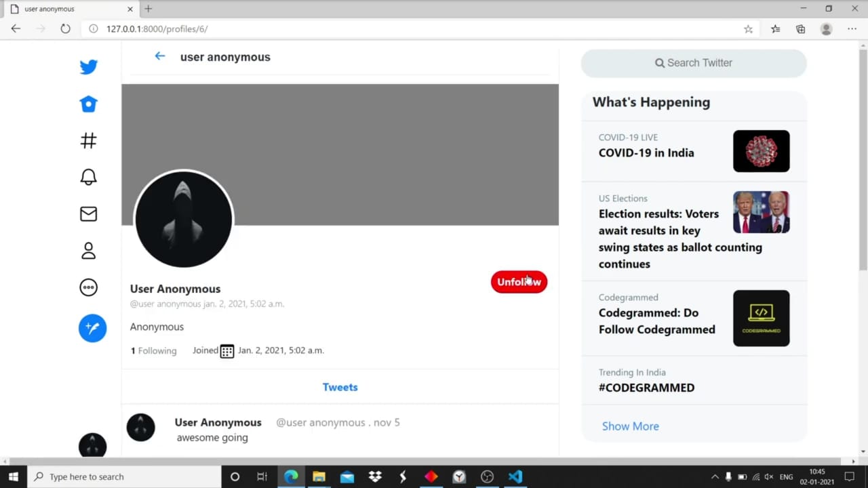The width and height of the screenshot is (868, 488).
Task: Open the browser collections icon
Action: (x=801, y=29)
